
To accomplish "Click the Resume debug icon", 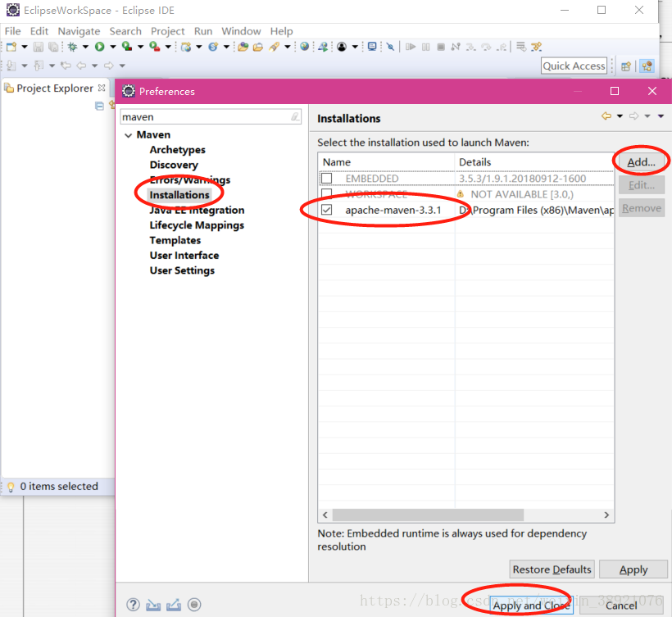I will 411,47.
